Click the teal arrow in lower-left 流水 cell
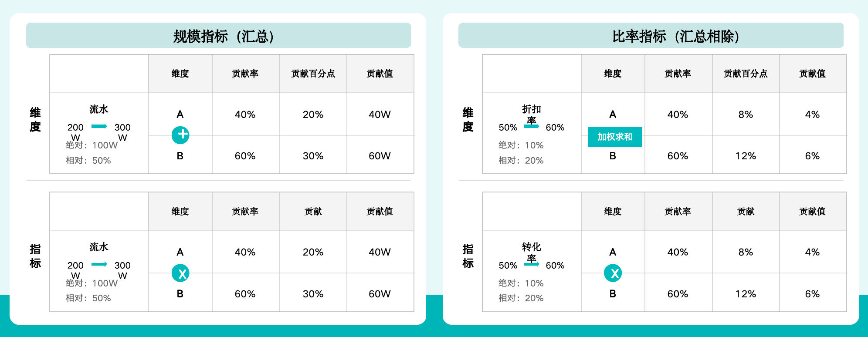The height and width of the screenshot is (337, 868). 99,264
